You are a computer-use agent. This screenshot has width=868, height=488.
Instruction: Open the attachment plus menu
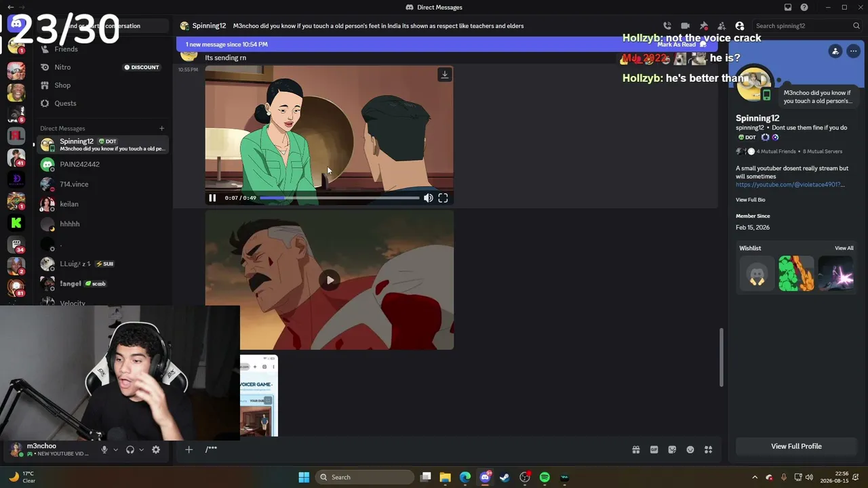coord(189,449)
